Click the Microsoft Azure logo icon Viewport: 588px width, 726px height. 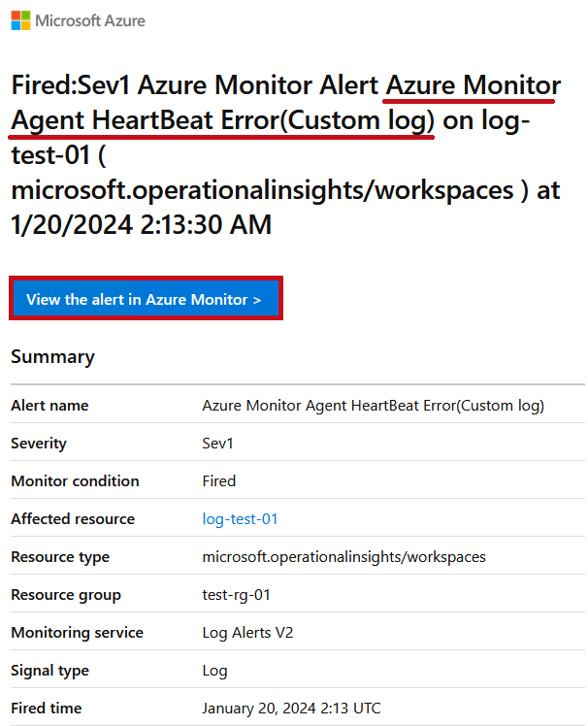20,20
